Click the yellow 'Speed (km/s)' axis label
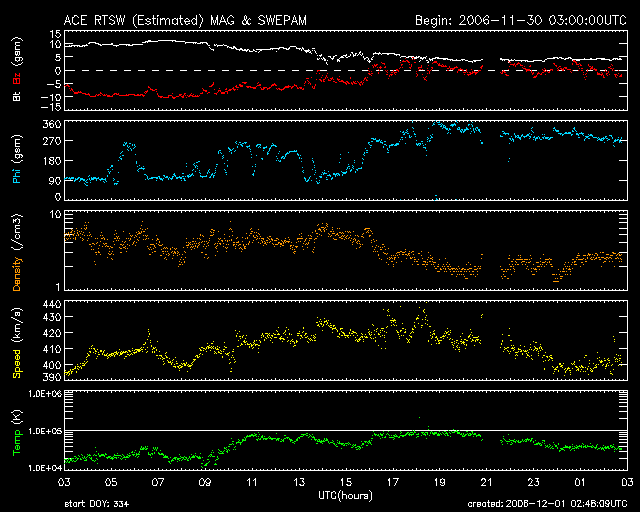This screenshot has height=512, width=640. pyautogui.click(x=17, y=343)
